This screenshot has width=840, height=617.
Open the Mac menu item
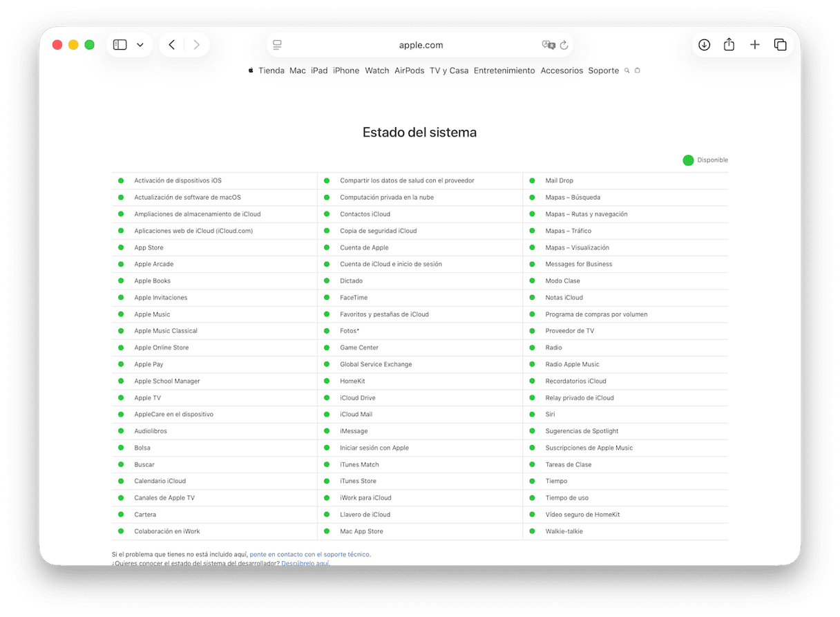pos(298,70)
